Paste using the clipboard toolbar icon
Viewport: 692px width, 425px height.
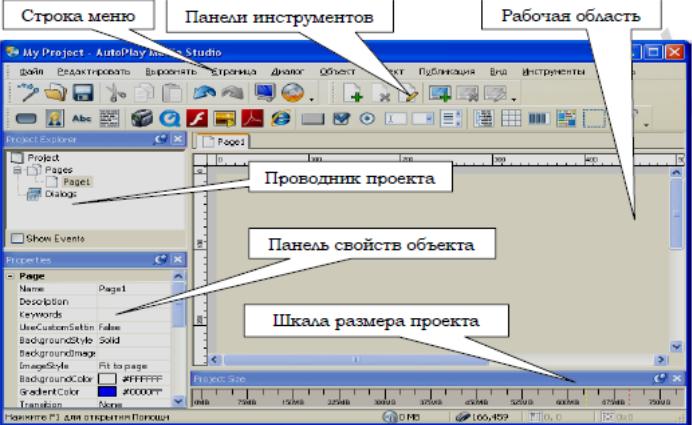172,93
